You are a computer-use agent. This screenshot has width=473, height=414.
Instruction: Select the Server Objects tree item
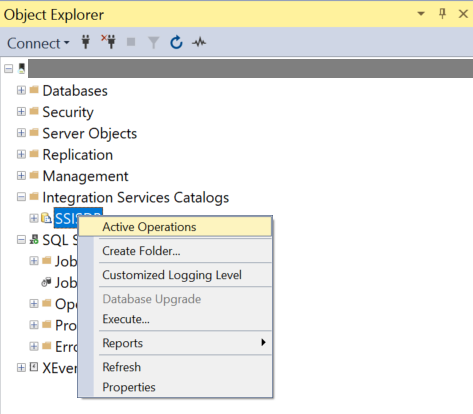[90, 133]
